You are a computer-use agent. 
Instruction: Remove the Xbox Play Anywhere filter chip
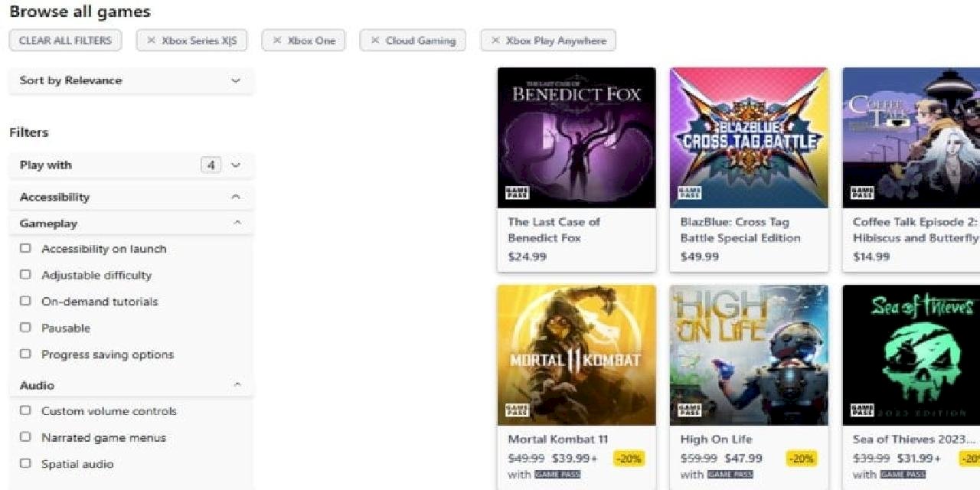[x=495, y=40]
